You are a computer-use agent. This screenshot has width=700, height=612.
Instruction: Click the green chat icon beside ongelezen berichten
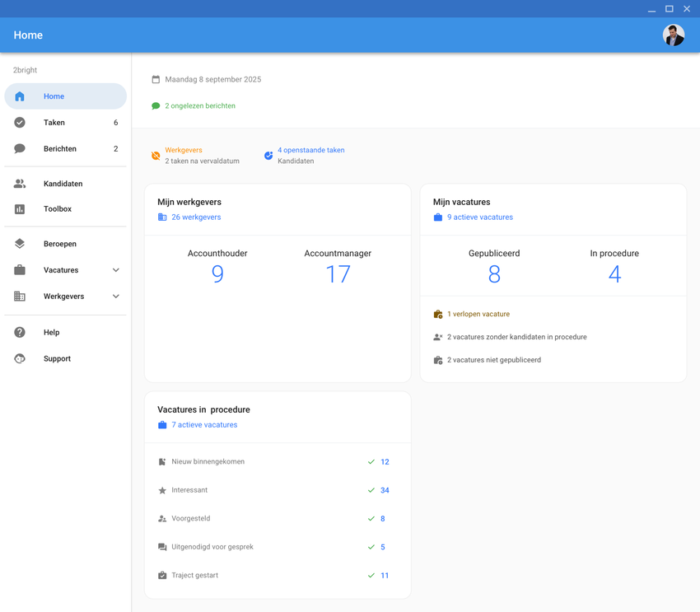point(155,105)
